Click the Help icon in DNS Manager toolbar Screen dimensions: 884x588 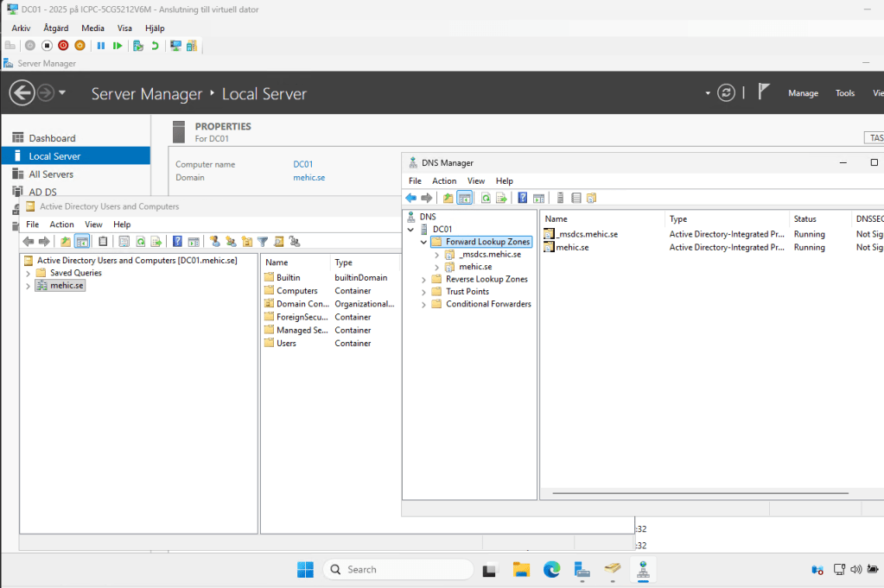point(523,198)
